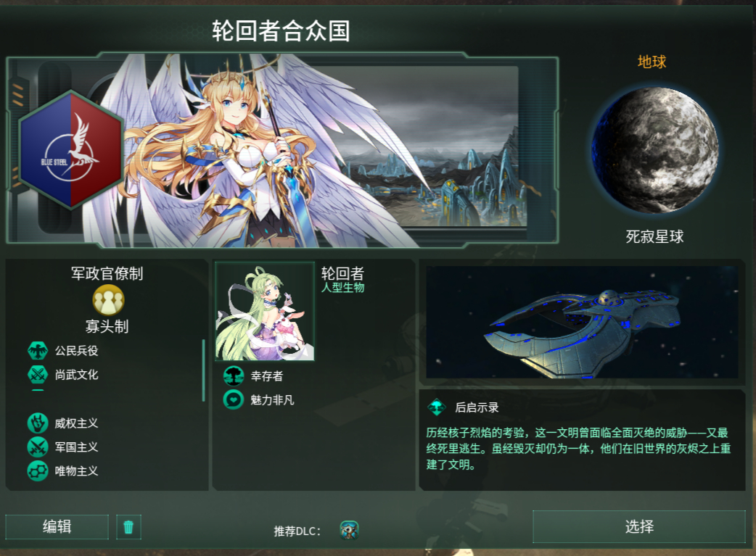Click the gold 寡头制 authority icon
This screenshot has width=756, height=556.
click(x=109, y=299)
